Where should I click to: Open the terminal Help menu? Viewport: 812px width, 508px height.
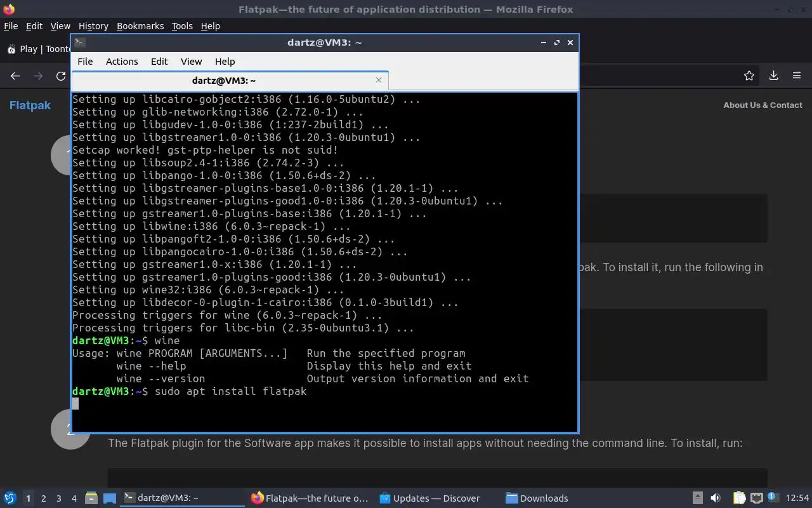[x=225, y=61]
